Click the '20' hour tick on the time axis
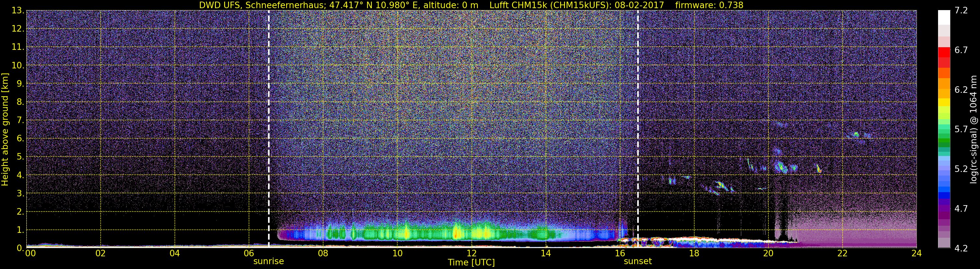Viewport: 980px width, 269px height. 768,253
